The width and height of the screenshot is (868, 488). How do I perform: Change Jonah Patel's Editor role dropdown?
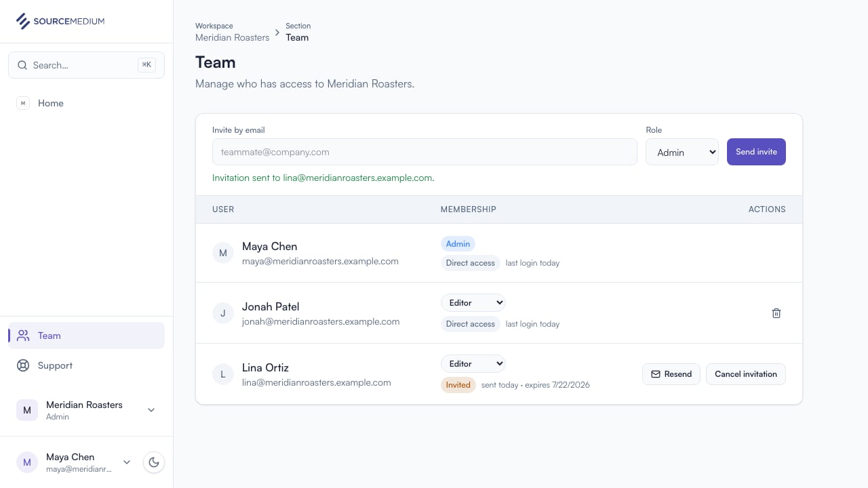pos(473,302)
